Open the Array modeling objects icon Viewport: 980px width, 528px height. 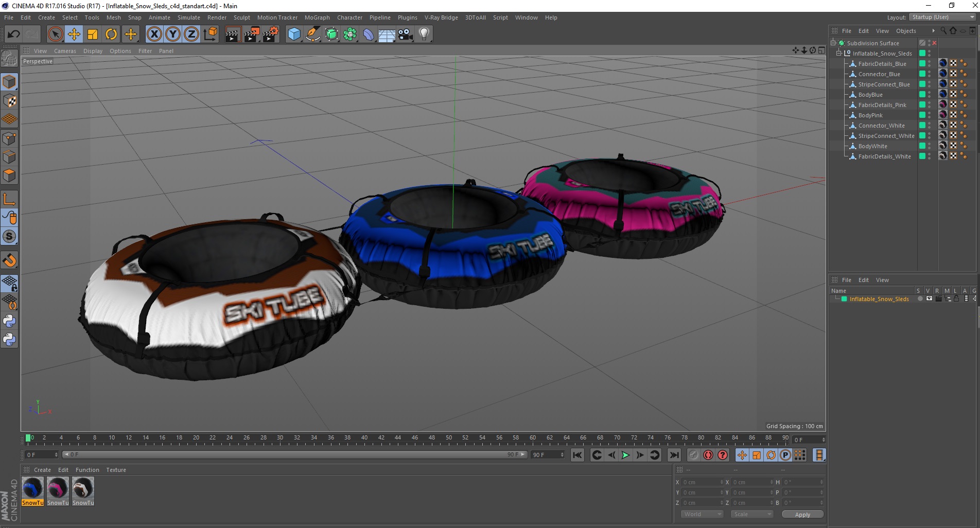pos(350,34)
